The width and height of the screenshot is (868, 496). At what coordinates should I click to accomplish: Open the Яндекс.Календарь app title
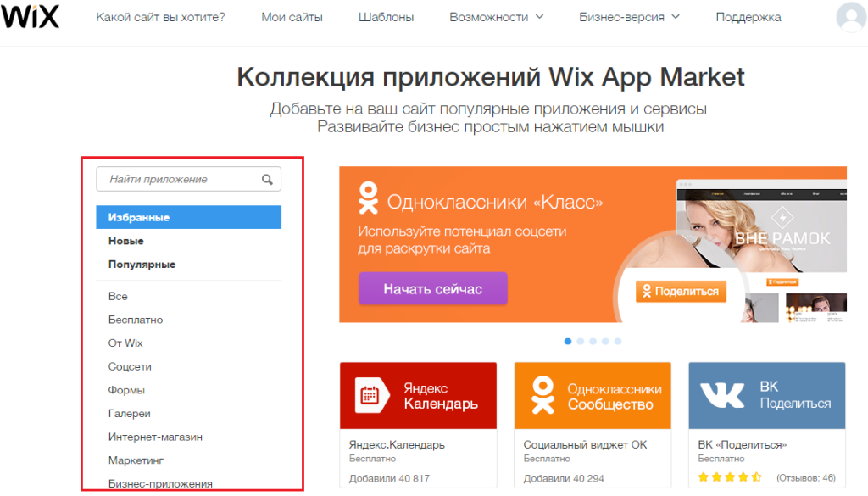397,444
